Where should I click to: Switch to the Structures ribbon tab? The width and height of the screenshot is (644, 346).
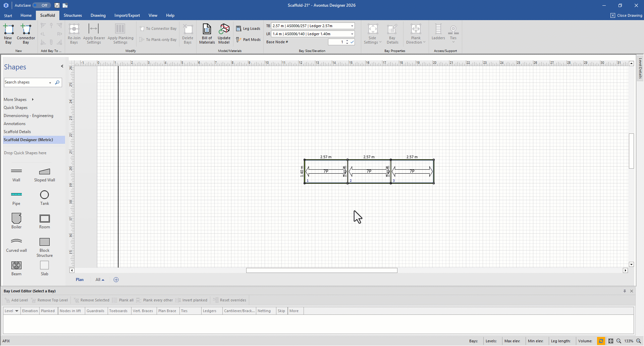(73, 15)
